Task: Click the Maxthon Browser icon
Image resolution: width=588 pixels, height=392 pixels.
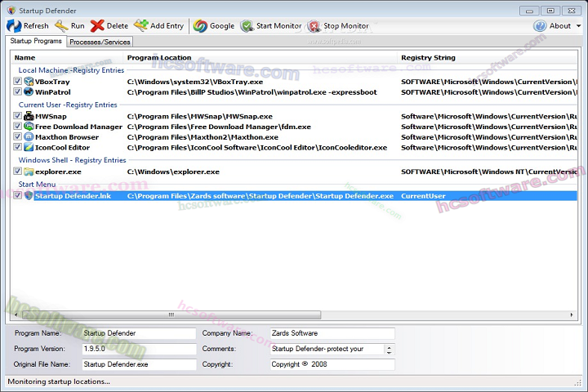Action: (x=29, y=137)
